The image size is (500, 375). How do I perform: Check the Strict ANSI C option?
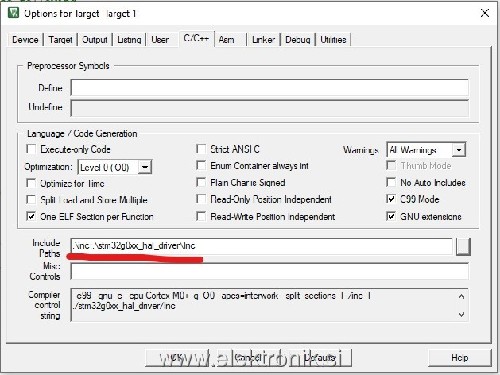click(x=201, y=149)
